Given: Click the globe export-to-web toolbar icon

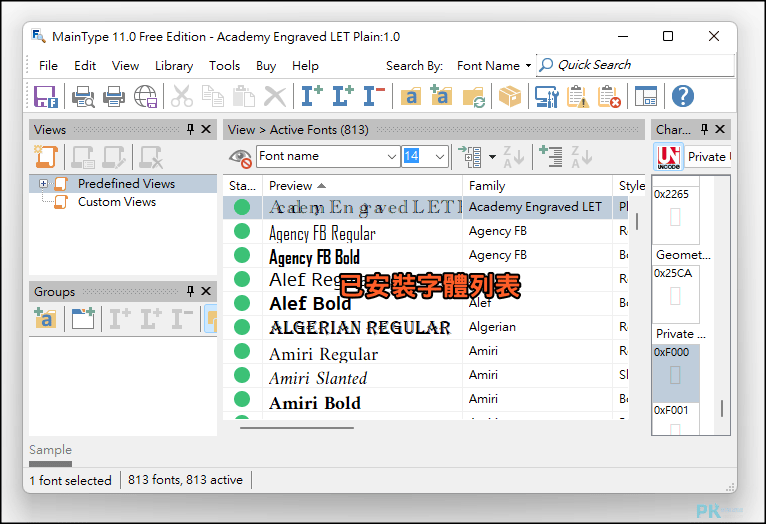Looking at the screenshot, I should tap(146, 96).
